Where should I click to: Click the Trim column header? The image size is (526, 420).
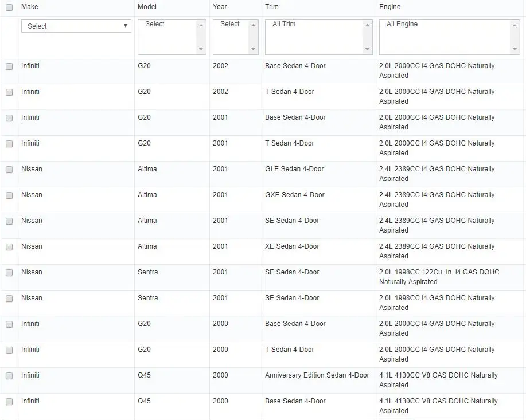pos(272,7)
